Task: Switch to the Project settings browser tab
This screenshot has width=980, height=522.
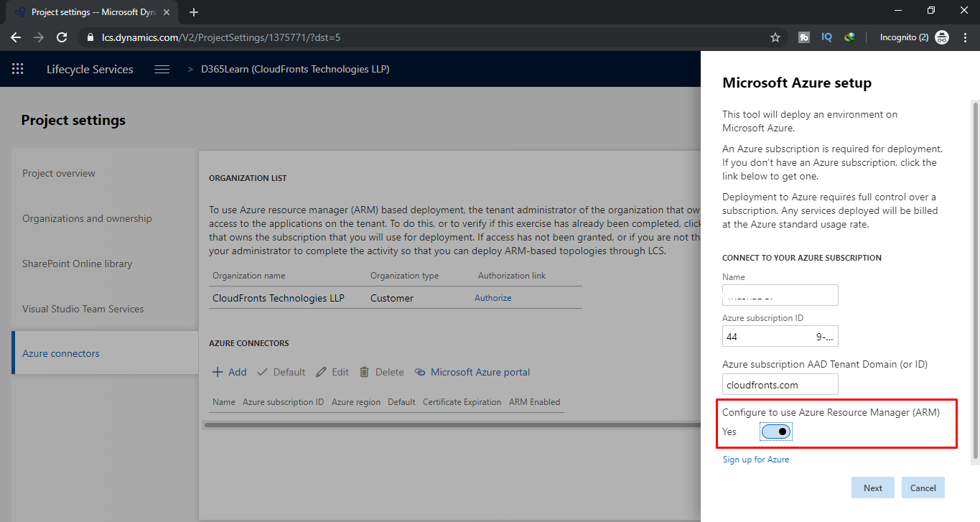Action: (x=91, y=12)
